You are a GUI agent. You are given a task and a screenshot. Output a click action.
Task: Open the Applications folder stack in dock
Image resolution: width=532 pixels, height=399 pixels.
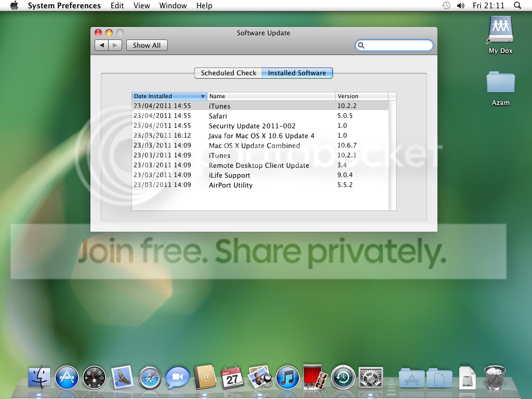411,378
